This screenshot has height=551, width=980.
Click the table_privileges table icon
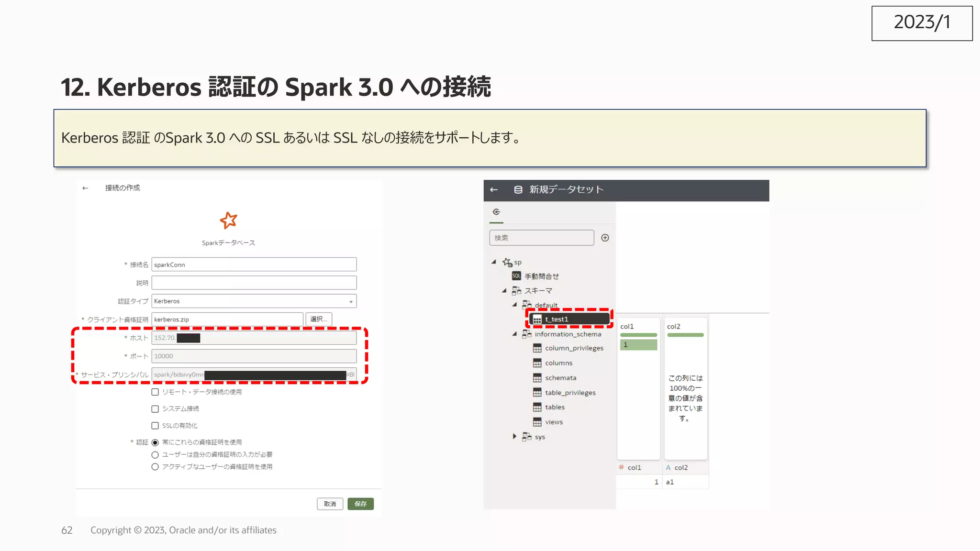point(537,393)
